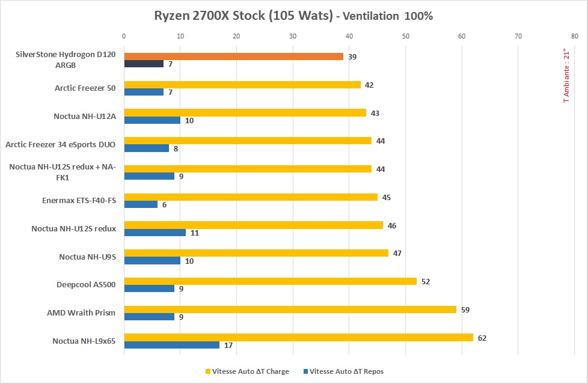Click the data label 17
This screenshot has width=588, height=384.
(x=228, y=346)
